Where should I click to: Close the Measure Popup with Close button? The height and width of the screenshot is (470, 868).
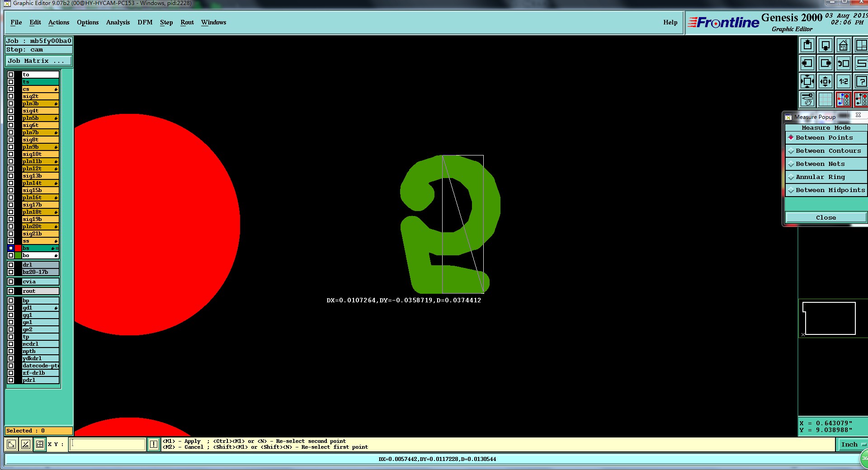click(826, 217)
